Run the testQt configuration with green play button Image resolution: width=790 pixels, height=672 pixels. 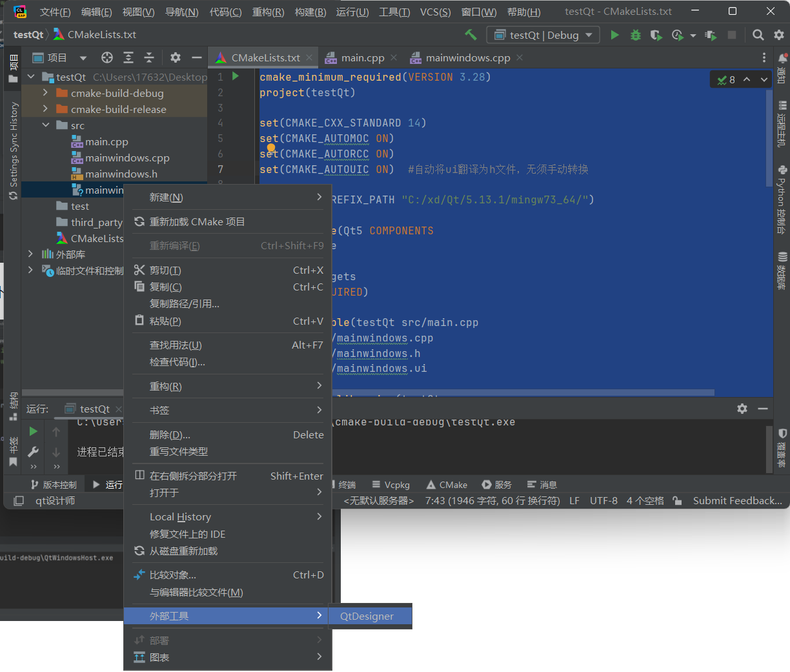click(x=615, y=35)
